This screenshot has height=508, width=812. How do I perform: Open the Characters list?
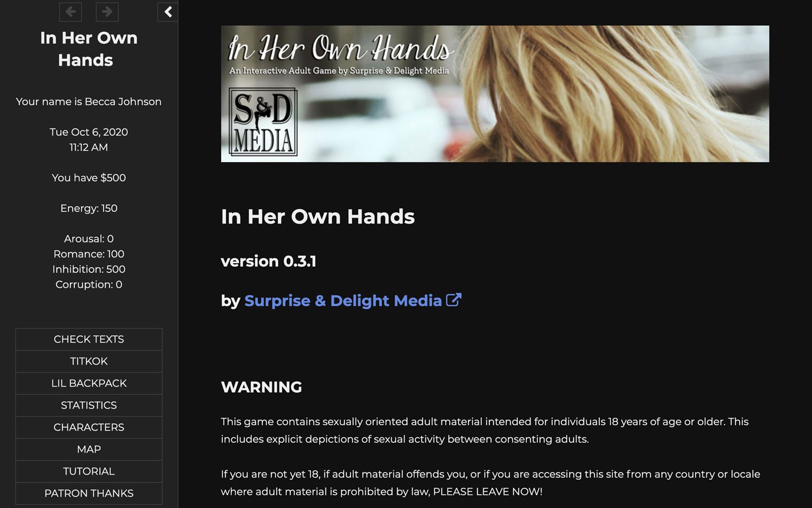[x=89, y=427]
